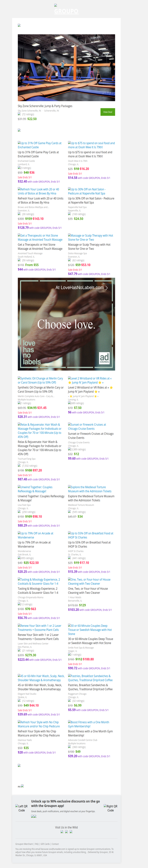Click the Left QR Code image

tap(21, 808)
